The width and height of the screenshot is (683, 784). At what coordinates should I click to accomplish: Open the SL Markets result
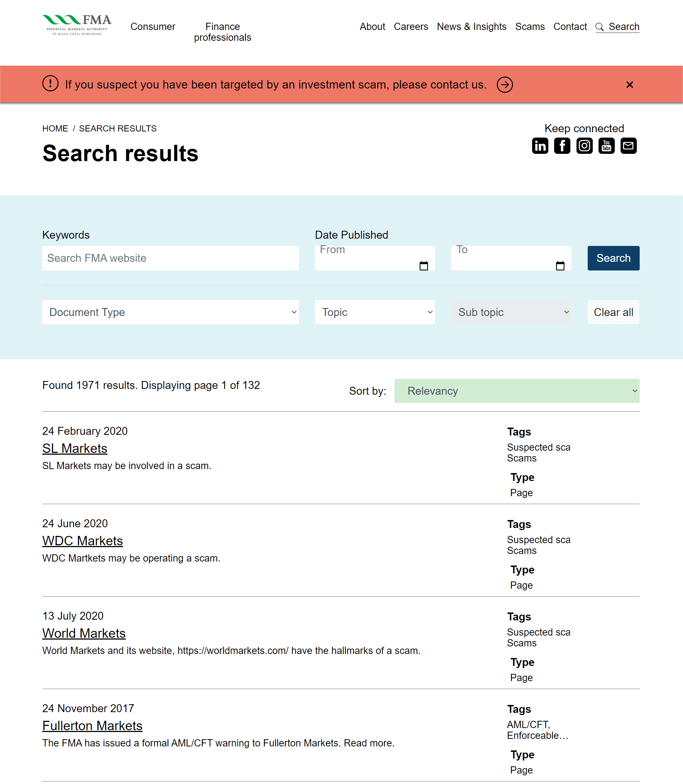point(75,449)
